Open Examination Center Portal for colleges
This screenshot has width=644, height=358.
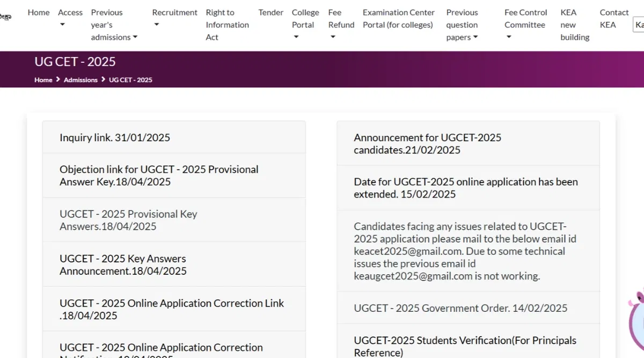398,18
